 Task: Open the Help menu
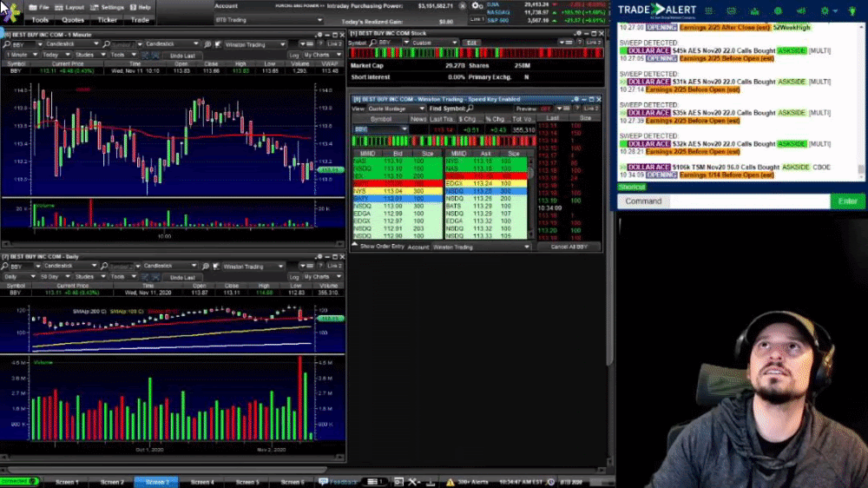[140, 7]
